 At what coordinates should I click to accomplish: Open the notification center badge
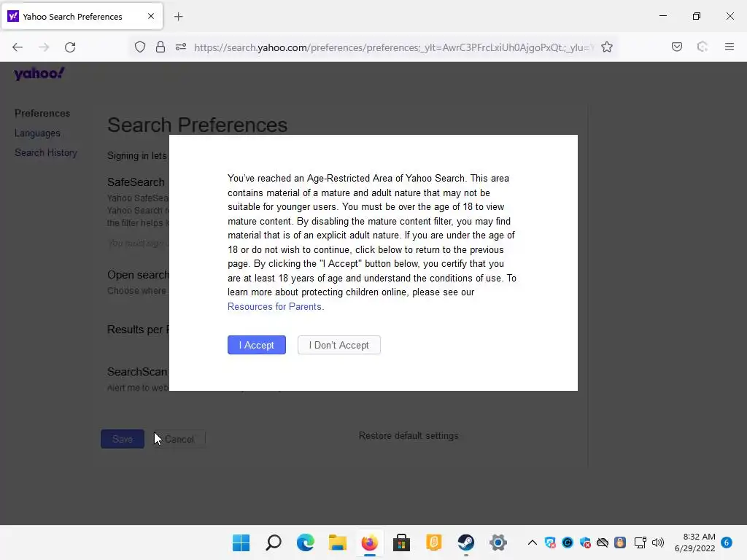(727, 542)
